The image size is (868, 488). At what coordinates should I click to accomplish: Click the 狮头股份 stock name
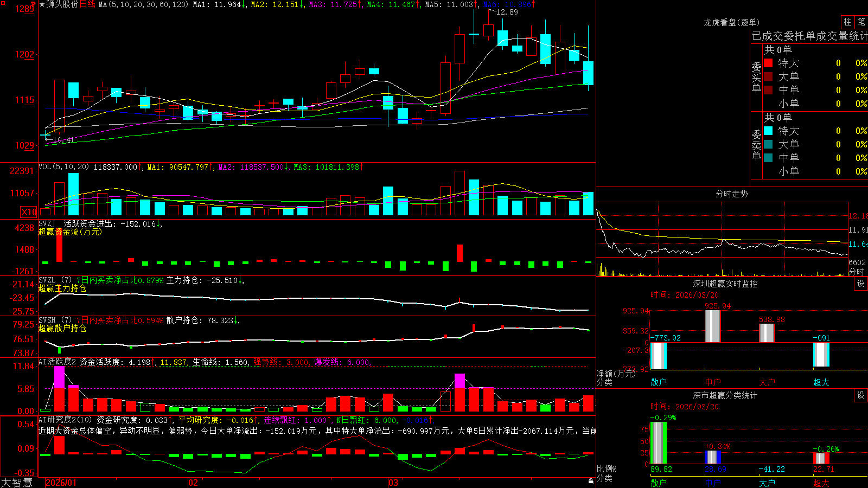coord(62,4)
